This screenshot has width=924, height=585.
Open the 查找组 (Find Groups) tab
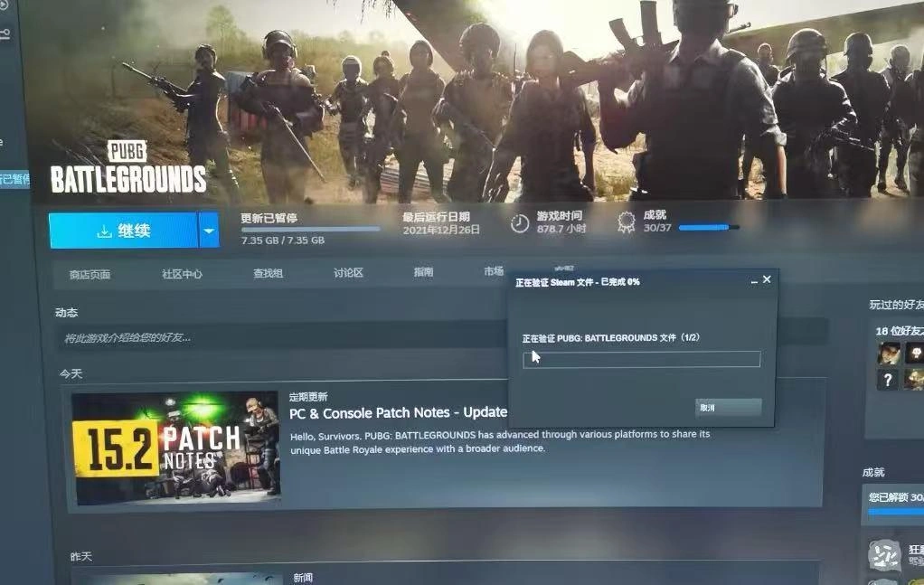[268, 273]
